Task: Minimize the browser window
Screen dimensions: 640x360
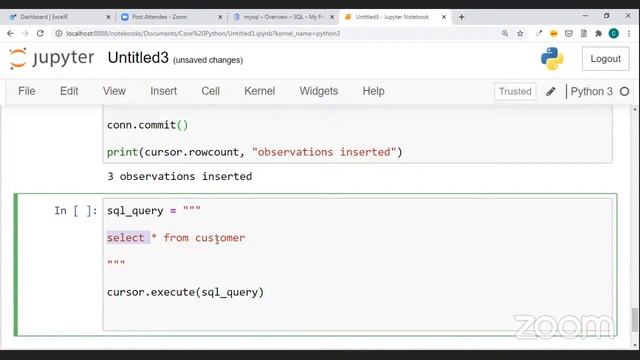Action: (585, 16)
